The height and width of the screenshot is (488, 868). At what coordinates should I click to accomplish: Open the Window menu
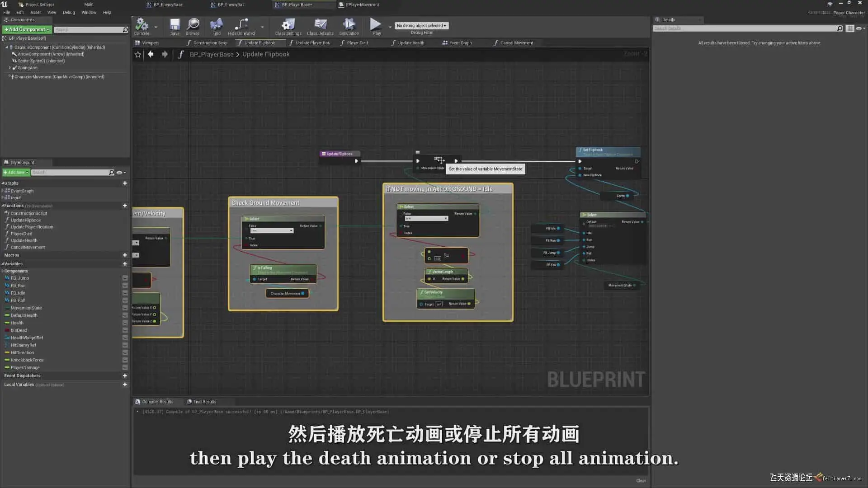[89, 13]
